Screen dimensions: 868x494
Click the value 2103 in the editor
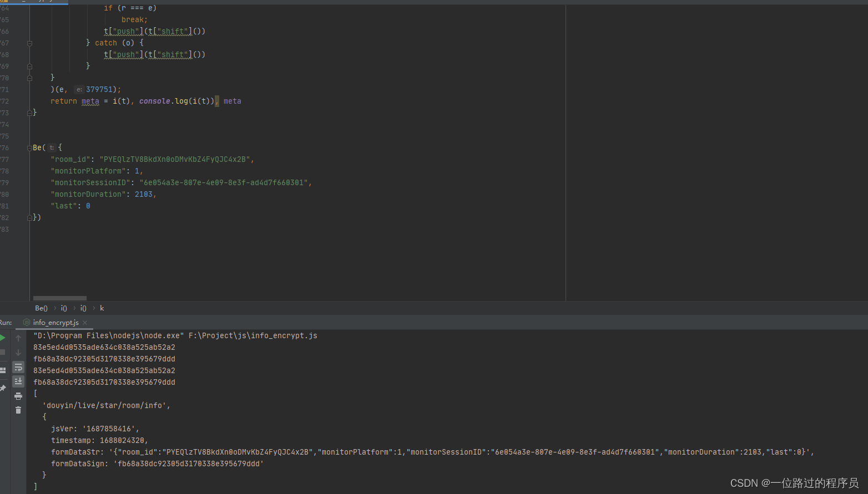[143, 194]
